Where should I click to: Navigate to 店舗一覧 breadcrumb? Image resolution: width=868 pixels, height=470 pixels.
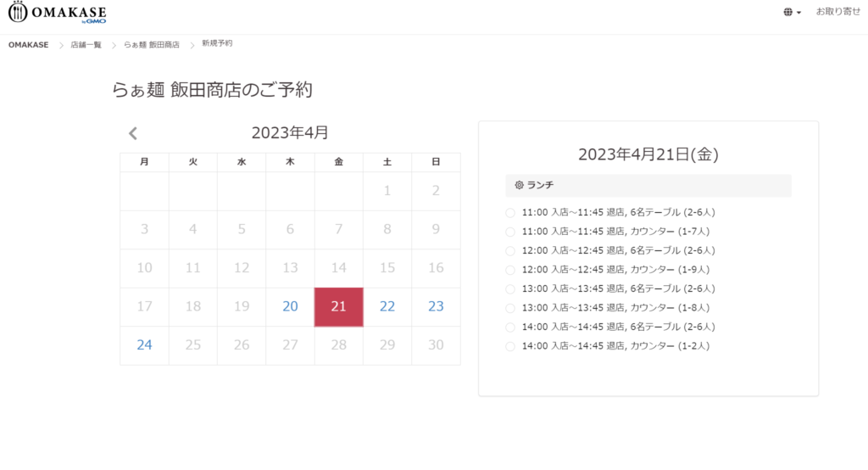[86, 44]
